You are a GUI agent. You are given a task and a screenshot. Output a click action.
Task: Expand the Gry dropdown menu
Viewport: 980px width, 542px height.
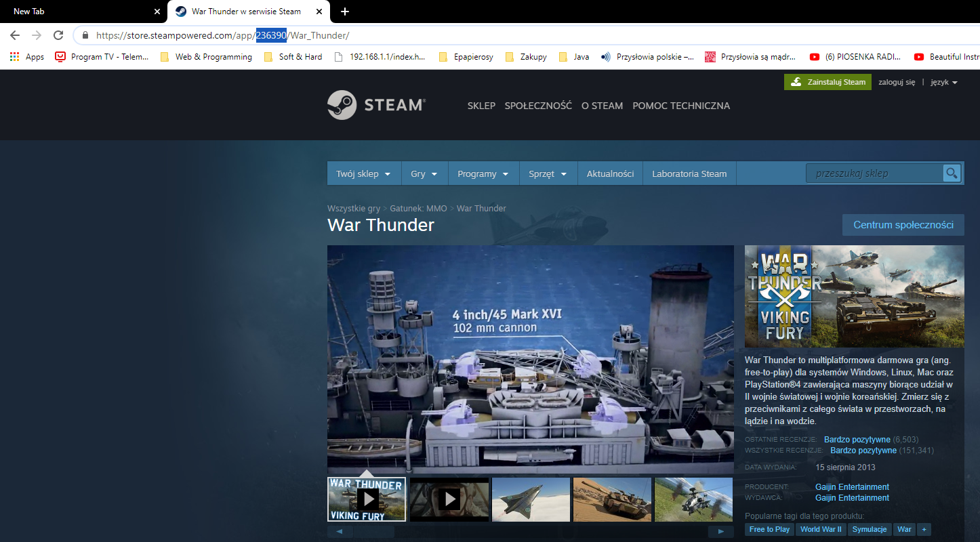point(424,173)
